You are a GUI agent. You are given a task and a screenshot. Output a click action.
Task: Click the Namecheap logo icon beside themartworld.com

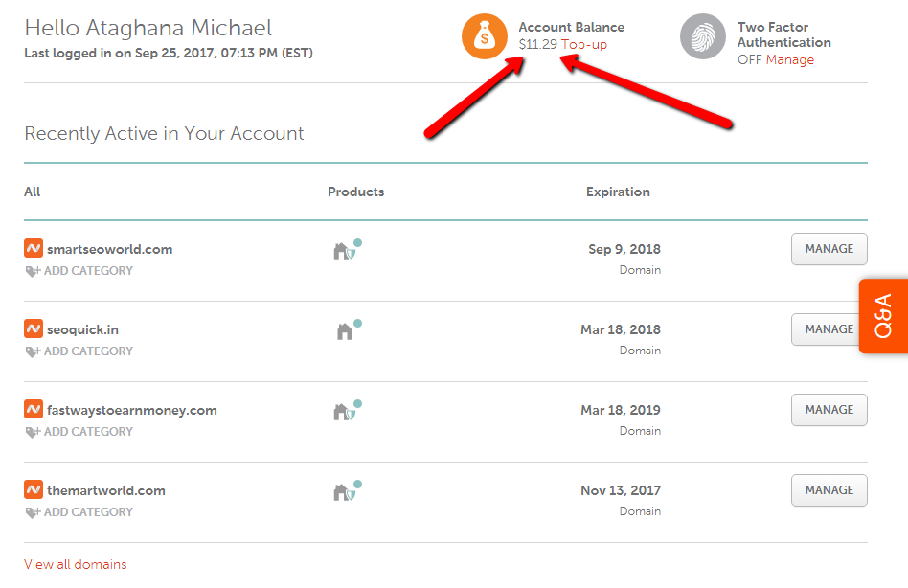[34, 490]
